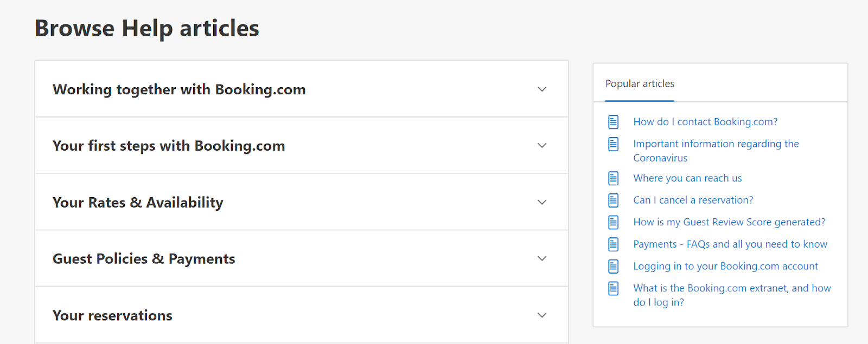Click the 'Guest Policies & Payments' section heading
The image size is (868, 344).
tap(144, 259)
